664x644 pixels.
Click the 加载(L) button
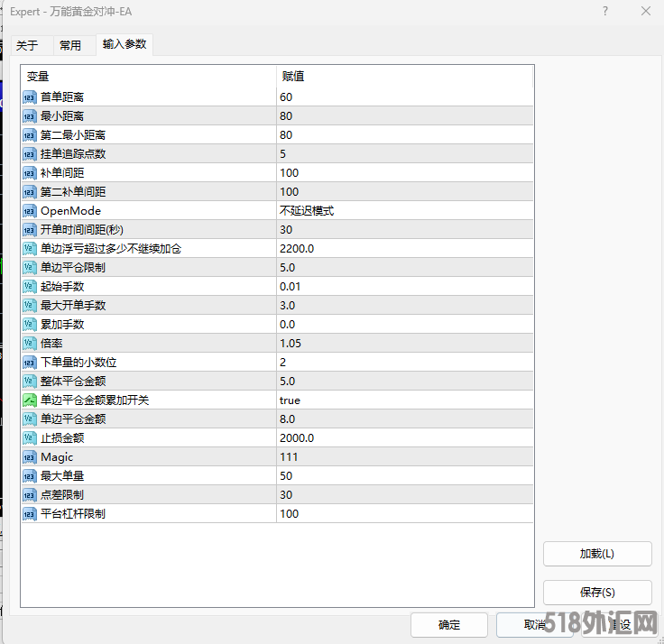tap(597, 554)
